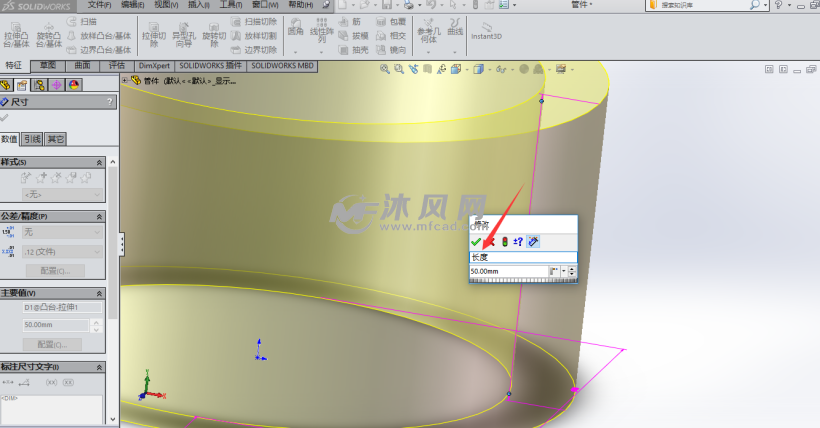
Task: Select the 圆角 fillet tool
Action: pos(295,26)
